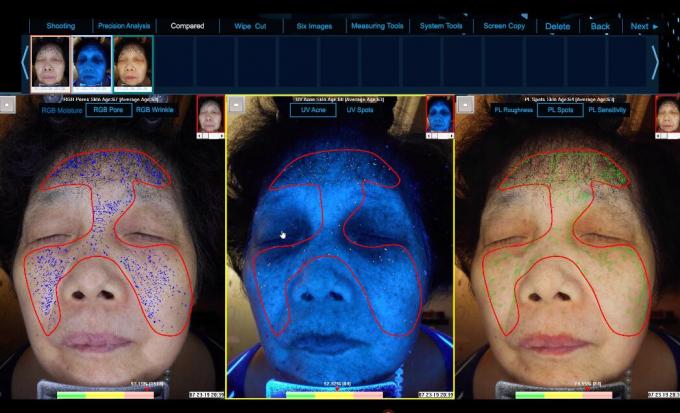
Task: Click the PL Spots score color bar
Action: pyautogui.click(x=564, y=395)
